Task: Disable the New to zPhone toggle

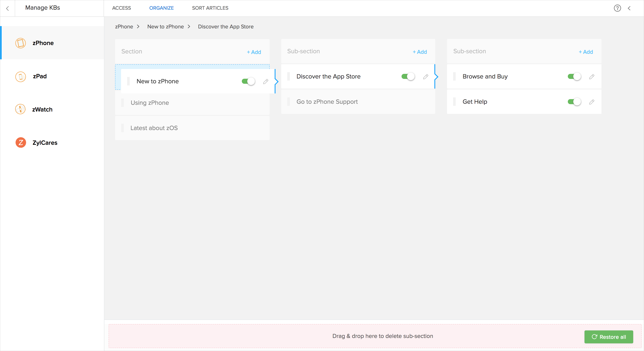Action: (x=248, y=81)
